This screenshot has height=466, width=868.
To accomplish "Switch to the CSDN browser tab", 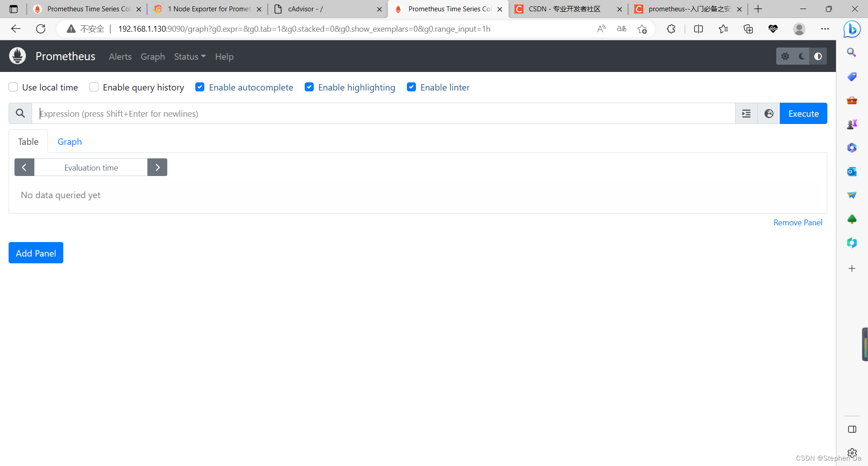I will [x=569, y=9].
